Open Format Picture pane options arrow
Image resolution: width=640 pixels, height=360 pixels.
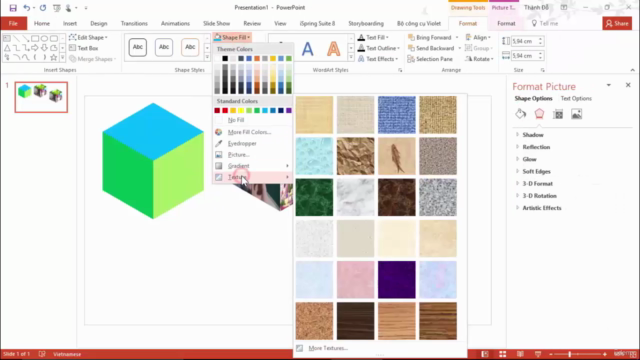tap(609, 85)
